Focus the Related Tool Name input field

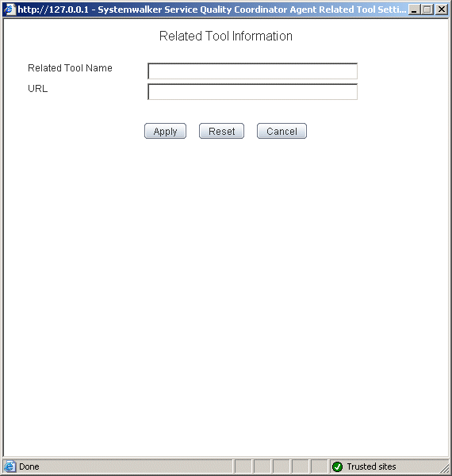click(252, 71)
